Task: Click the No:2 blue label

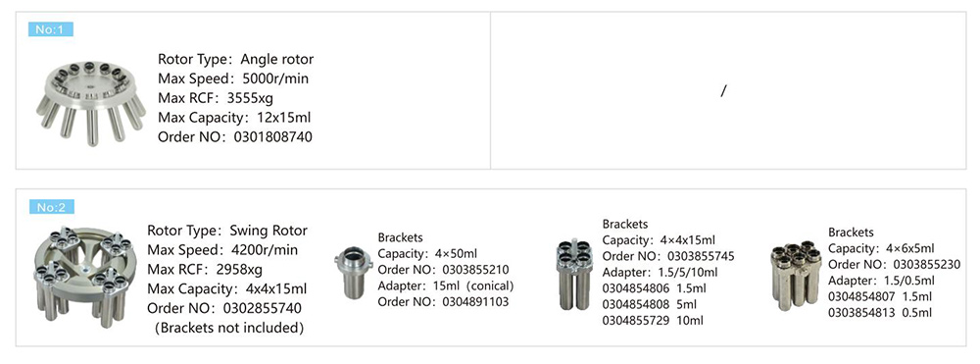Action: click(x=51, y=207)
